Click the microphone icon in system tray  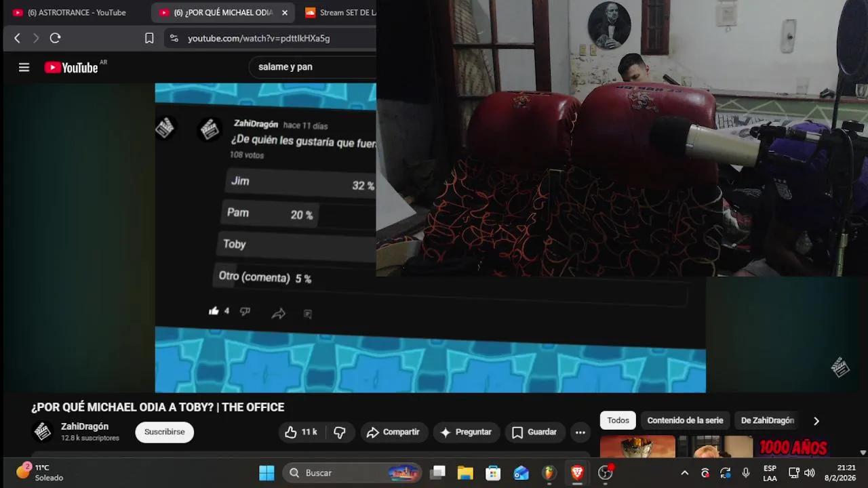746,472
